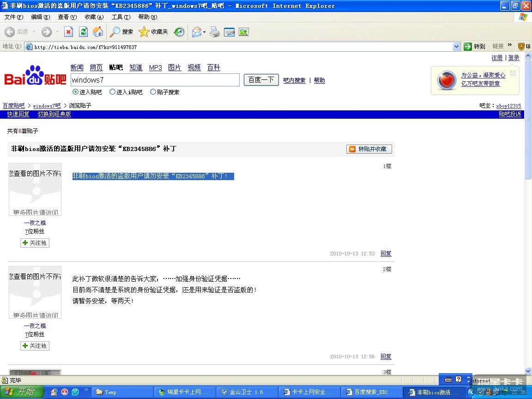
Task: Open the 登录 link
Action: pyautogui.click(x=514, y=58)
